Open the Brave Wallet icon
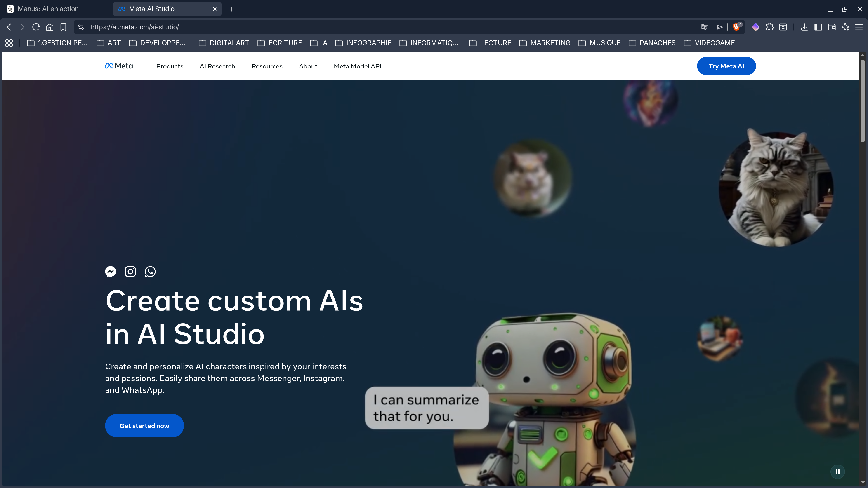The height and width of the screenshot is (488, 868). [x=832, y=27]
